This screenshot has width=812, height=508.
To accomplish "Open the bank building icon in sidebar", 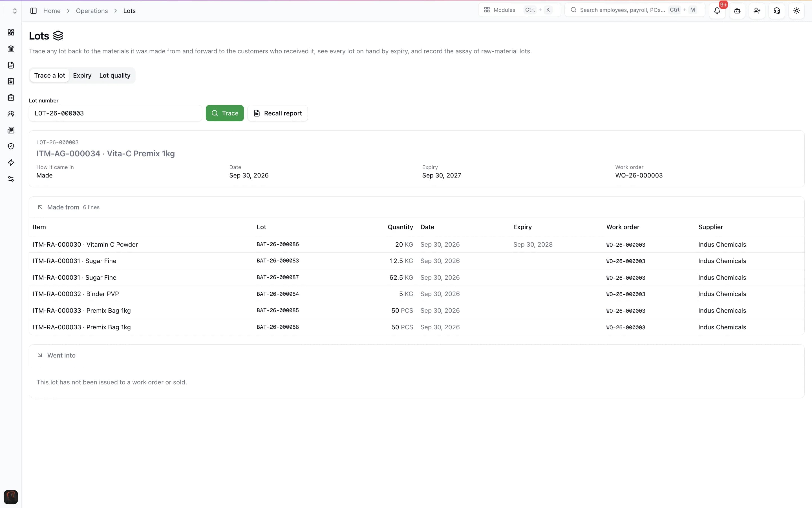I will tap(11, 49).
